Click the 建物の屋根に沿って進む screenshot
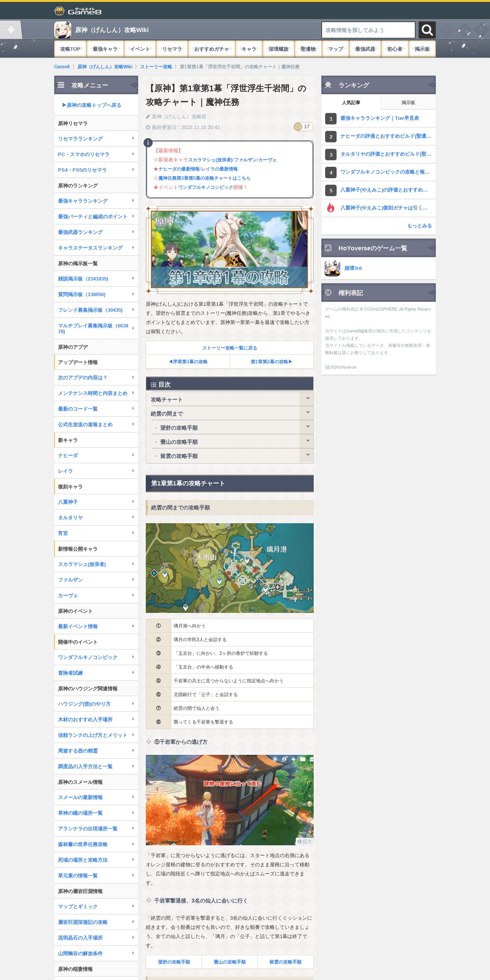This screenshot has width=490, height=980. click(x=230, y=800)
